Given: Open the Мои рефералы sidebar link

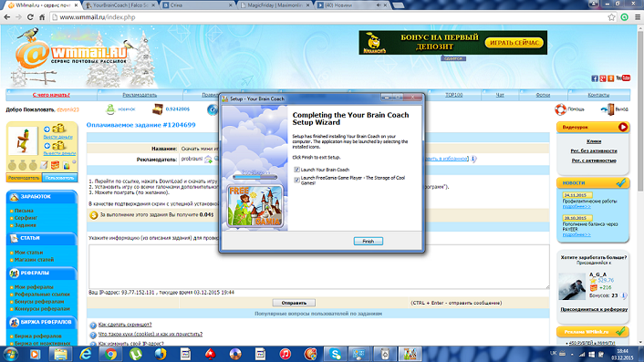Looking at the screenshot, I should click(x=34, y=287).
